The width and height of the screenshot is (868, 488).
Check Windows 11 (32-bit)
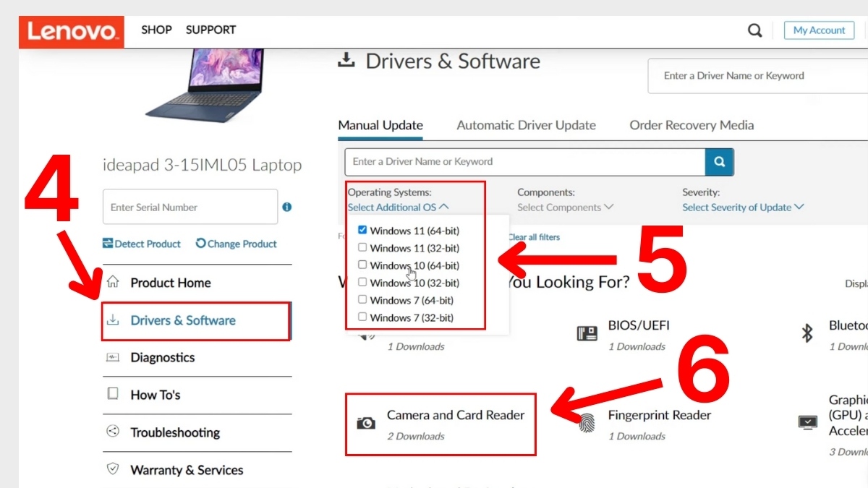pos(362,247)
